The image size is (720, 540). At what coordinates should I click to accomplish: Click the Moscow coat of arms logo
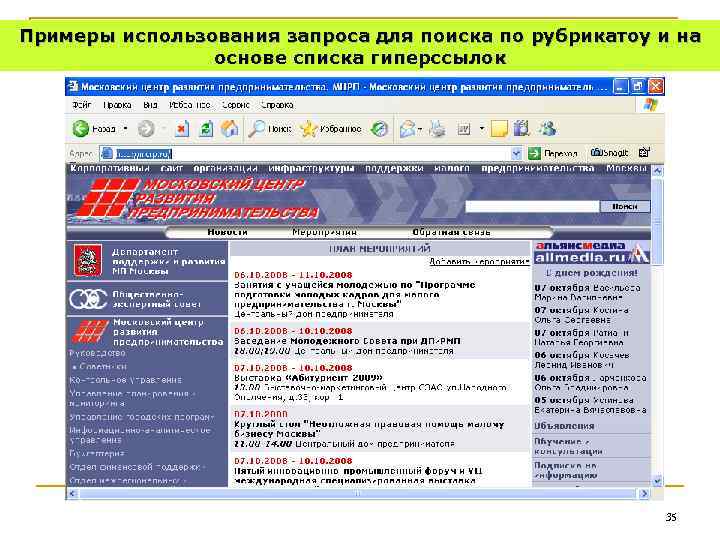(88, 260)
